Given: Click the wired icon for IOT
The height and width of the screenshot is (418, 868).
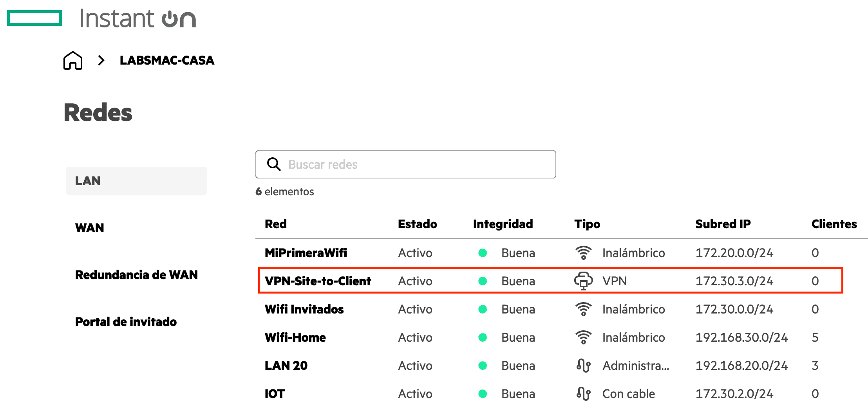Looking at the screenshot, I should [x=583, y=394].
